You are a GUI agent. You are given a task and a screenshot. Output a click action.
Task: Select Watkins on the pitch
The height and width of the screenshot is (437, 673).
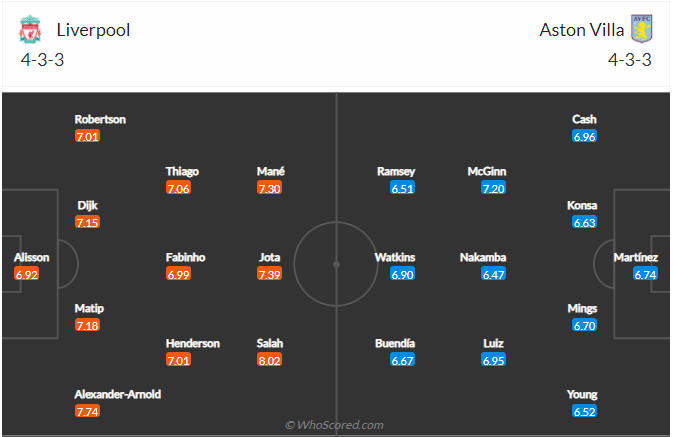pos(396,257)
